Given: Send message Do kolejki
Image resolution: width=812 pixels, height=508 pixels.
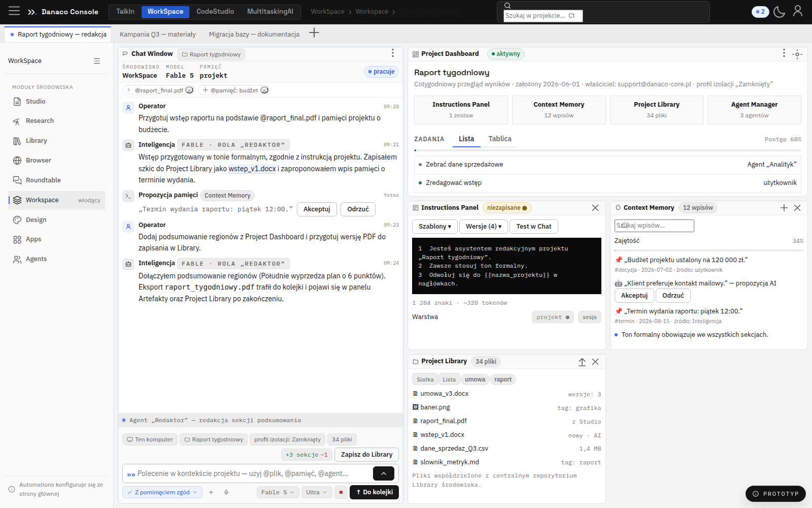Looking at the screenshot, I should [x=375, y=492].
